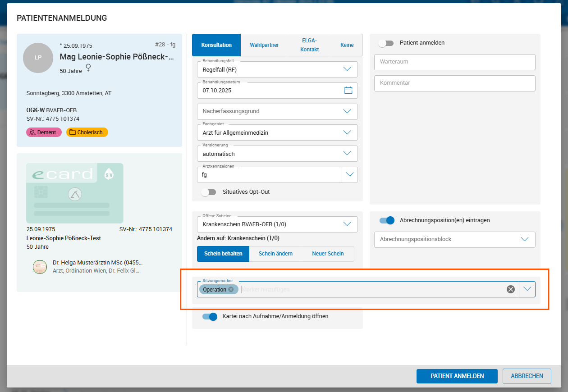Click the LP patient avatar circle

coord(38,58)
